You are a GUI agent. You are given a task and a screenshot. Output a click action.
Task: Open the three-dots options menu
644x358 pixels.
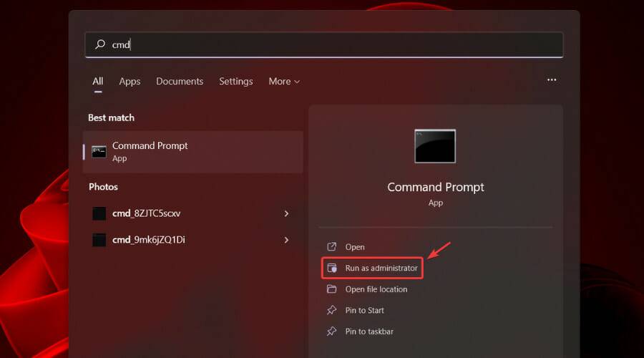point(552,80)
